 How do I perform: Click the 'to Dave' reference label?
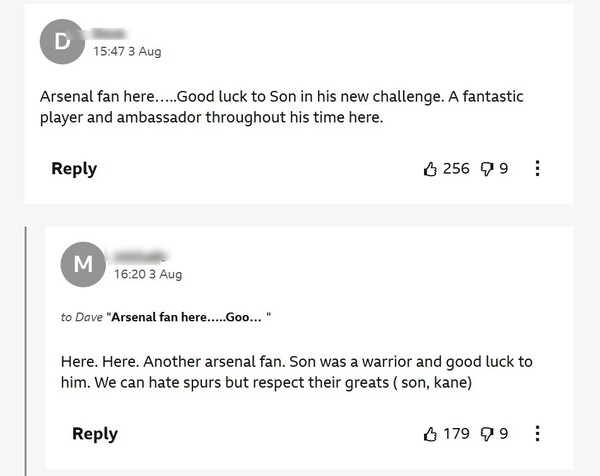pos(82,317)
